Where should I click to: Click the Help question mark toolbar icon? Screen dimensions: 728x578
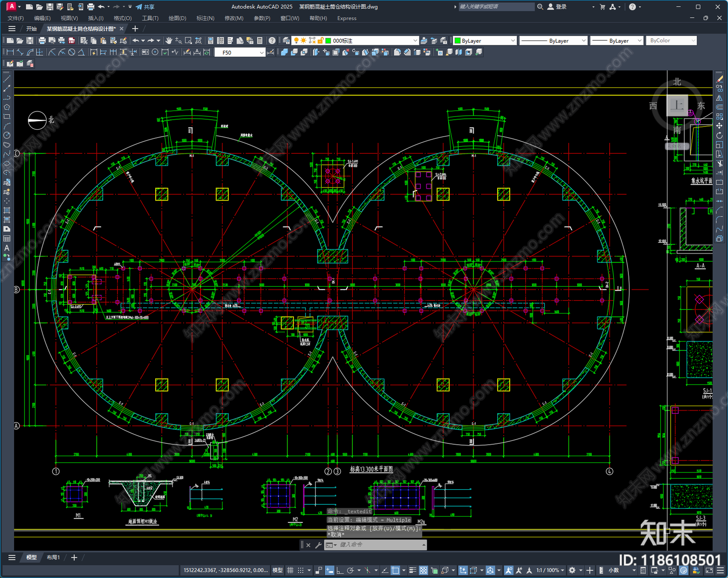click(272, 41)
